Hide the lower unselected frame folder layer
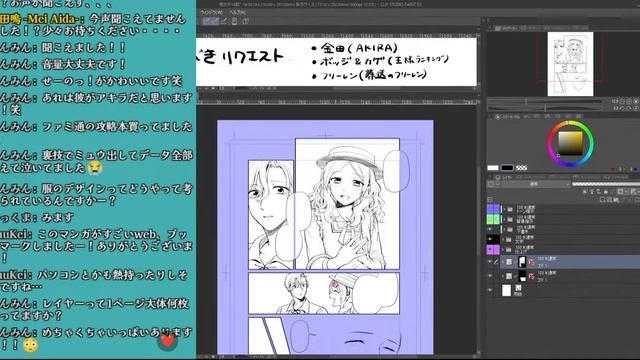640x360 pixels. 490,276
